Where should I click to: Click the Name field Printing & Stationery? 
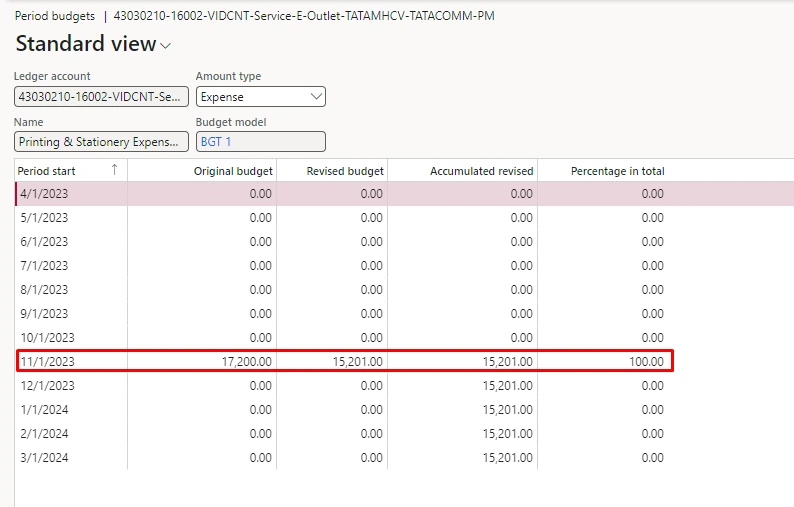click(101, 142)
